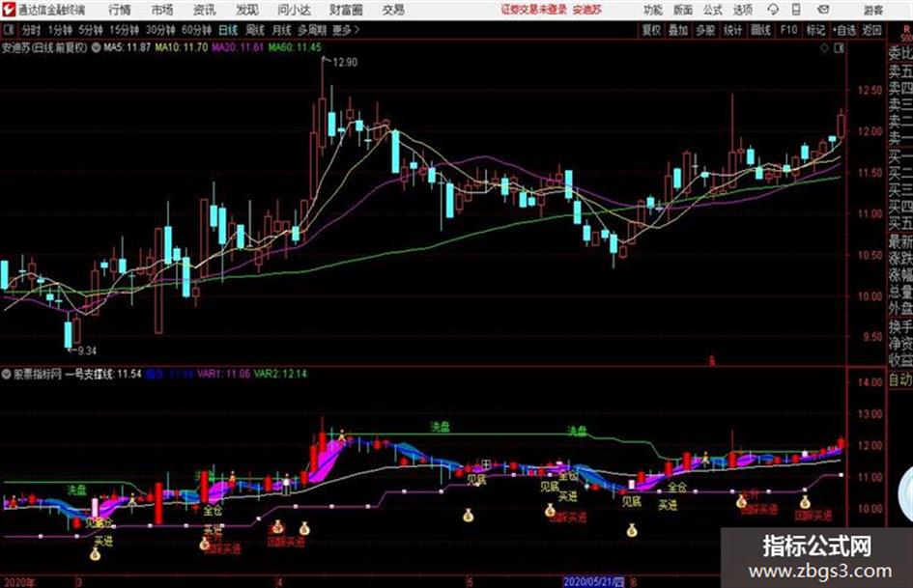The image size is (913, 588).
Task: Click the 安迪苏(日线 前复权) chart title
Action: (x=44, y=47)
